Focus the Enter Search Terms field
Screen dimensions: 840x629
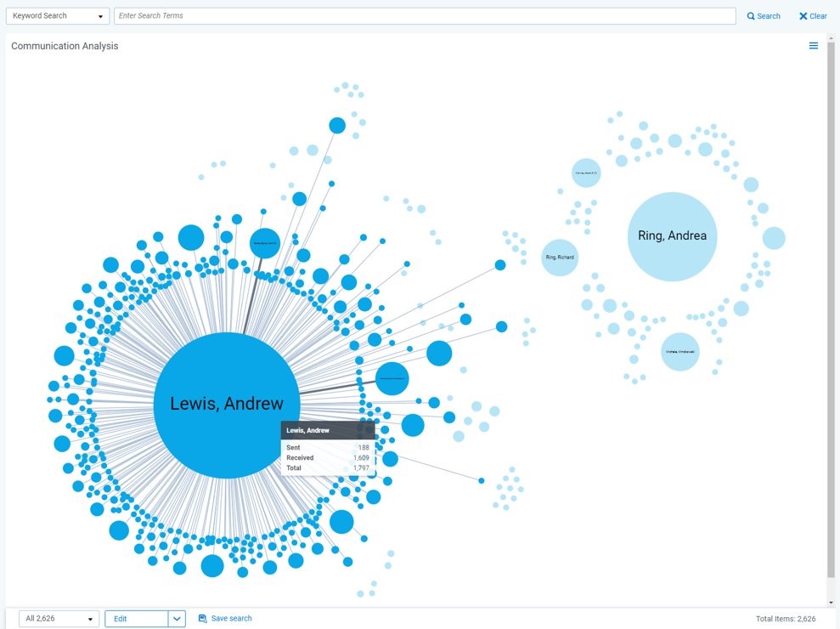(425, 16)
